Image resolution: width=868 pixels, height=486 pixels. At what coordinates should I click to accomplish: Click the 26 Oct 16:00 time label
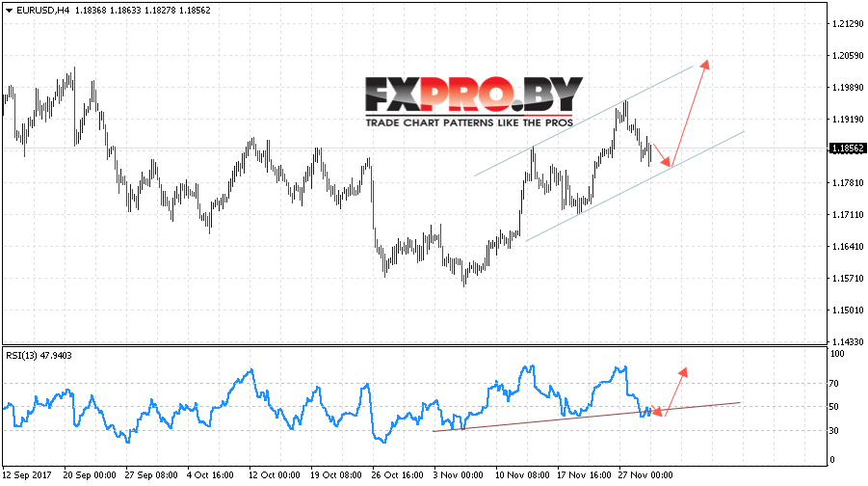(398, 475)
